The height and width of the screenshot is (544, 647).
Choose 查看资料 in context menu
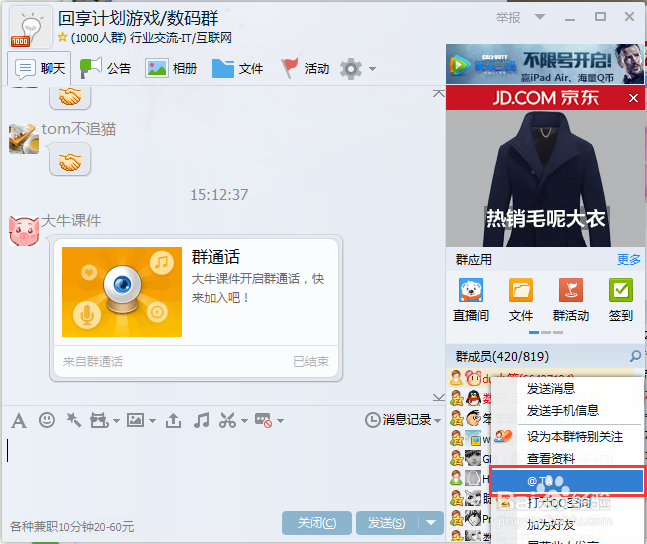pos(551,459)
